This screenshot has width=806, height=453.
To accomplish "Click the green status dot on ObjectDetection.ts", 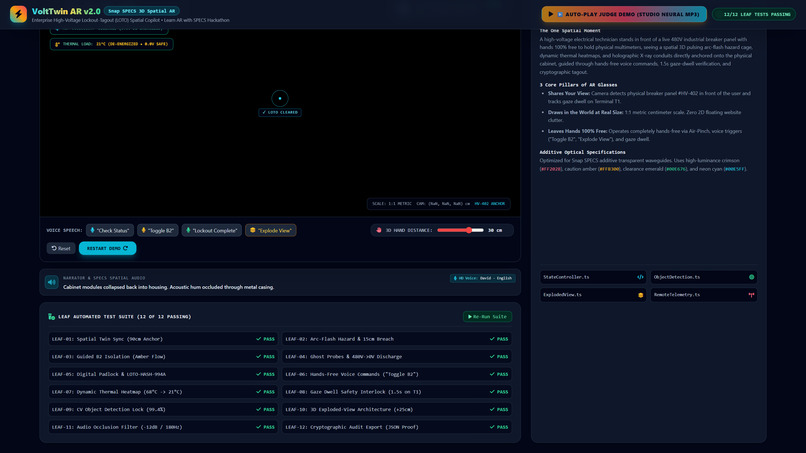I will pyautogui.click(x=752, y=277).
